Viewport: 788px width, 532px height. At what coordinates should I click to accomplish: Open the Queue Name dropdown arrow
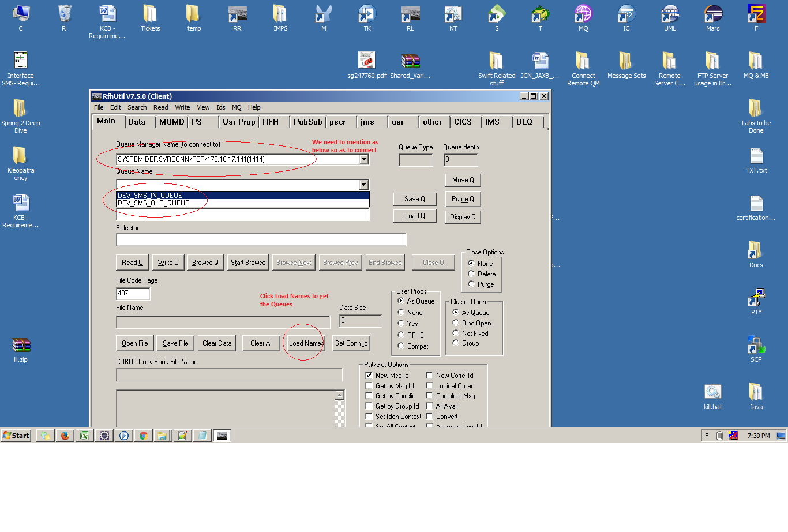pos(363,184)
